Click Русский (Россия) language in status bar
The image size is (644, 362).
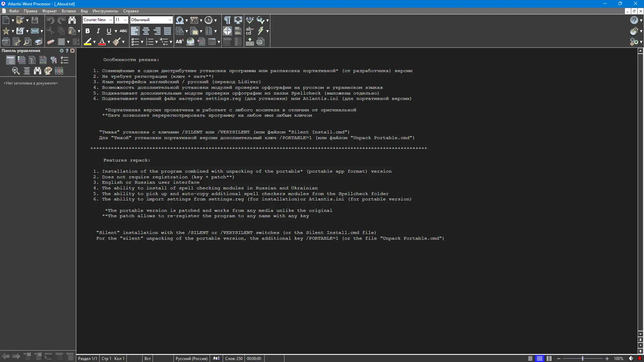pos(191,359)
